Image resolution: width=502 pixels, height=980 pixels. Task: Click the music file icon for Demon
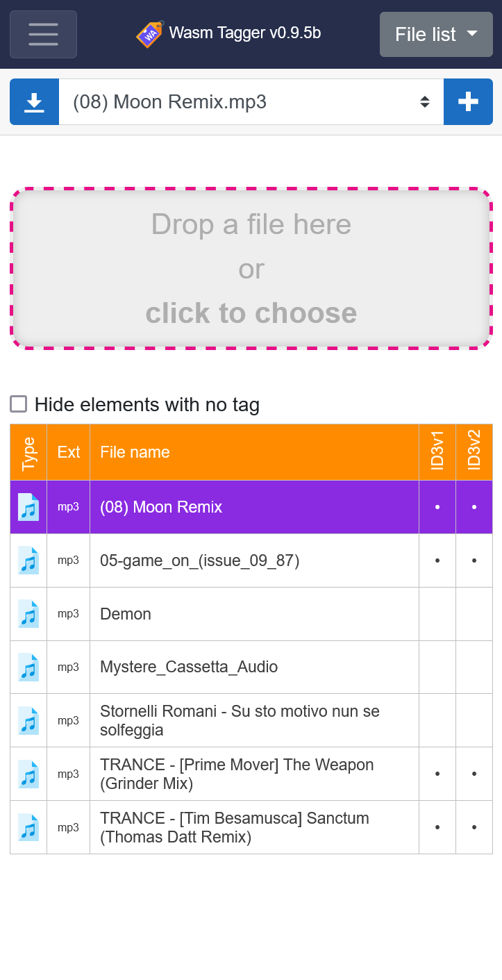(x=28, y=614)
